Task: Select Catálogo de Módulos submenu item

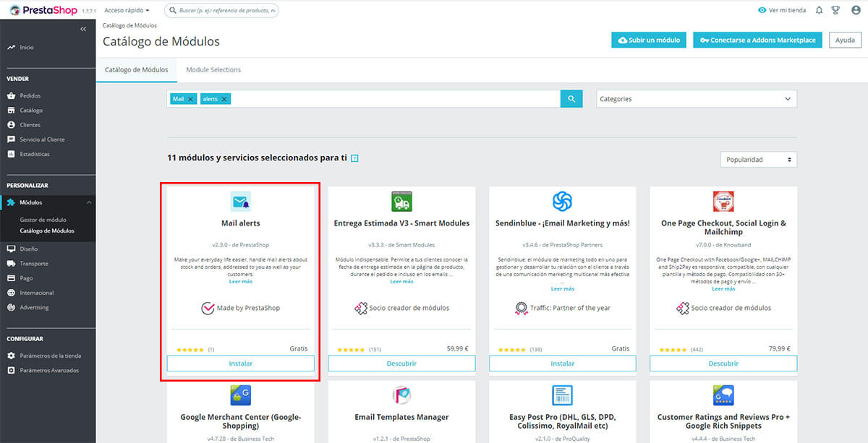Action: coord(47,231)
